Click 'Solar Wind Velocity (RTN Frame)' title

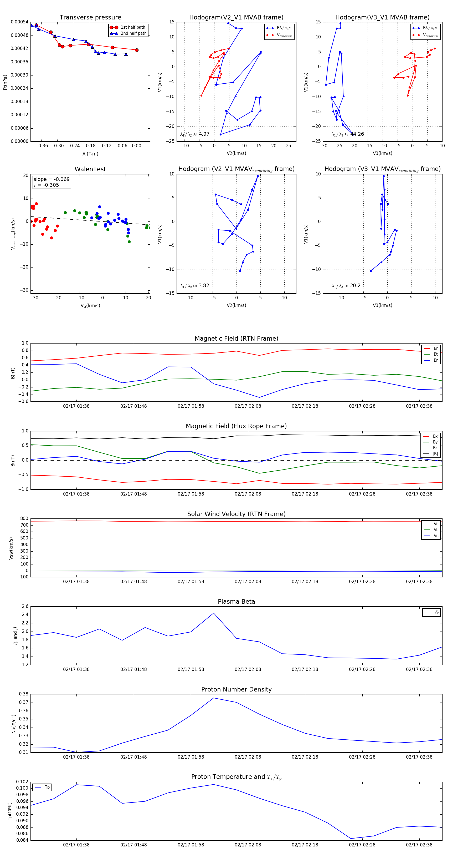coord(236,514)
